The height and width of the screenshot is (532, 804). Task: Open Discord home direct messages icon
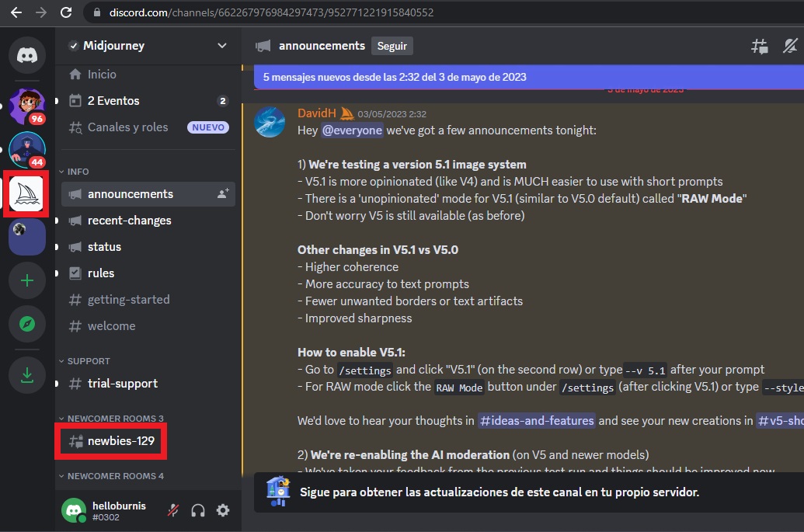27,55
